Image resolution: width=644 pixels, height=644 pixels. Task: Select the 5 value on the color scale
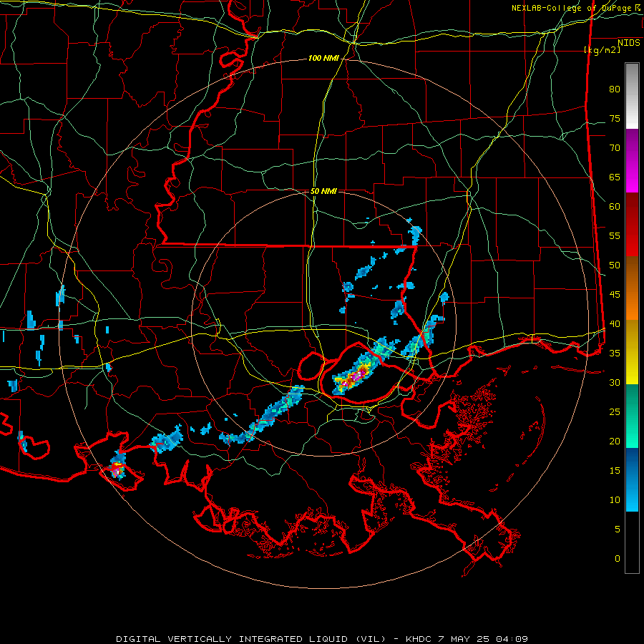pos(618,530)
